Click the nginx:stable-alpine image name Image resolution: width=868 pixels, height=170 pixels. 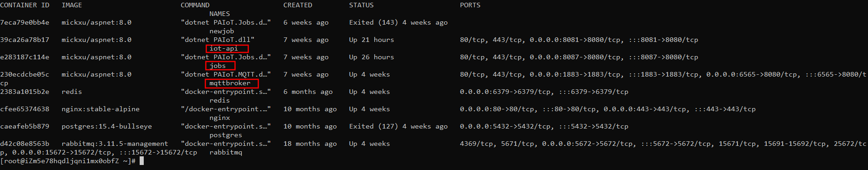coord(100,109)
